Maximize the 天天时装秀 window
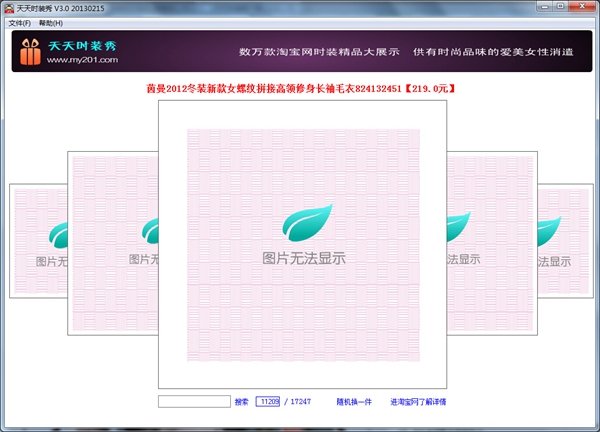The width and height of the screenshot is (600, 432). [561, 6]
